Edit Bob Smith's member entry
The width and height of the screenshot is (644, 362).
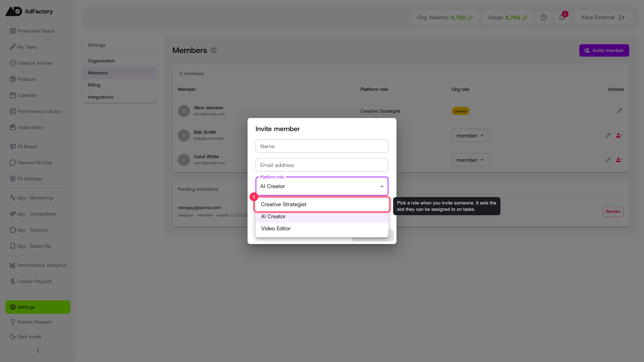pos(608,135)
